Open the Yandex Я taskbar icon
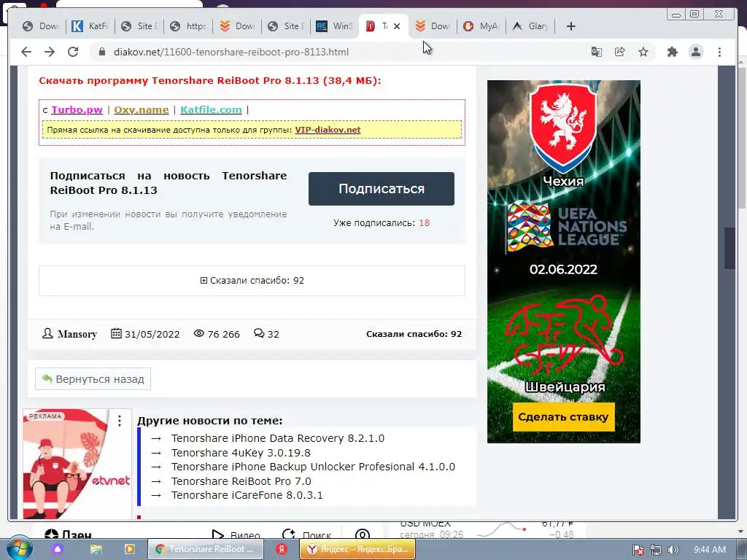This screenshot has height=560, width=747. [282, 549]
